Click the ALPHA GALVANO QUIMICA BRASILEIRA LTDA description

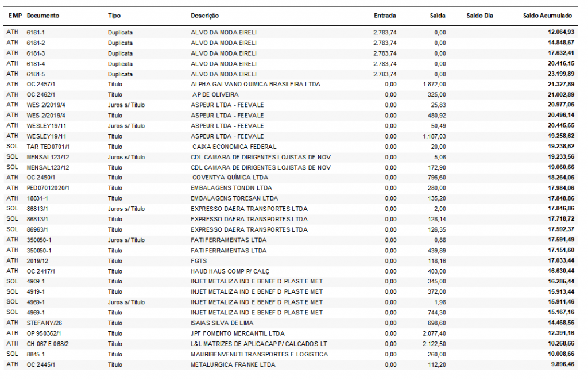coord(256,85)
